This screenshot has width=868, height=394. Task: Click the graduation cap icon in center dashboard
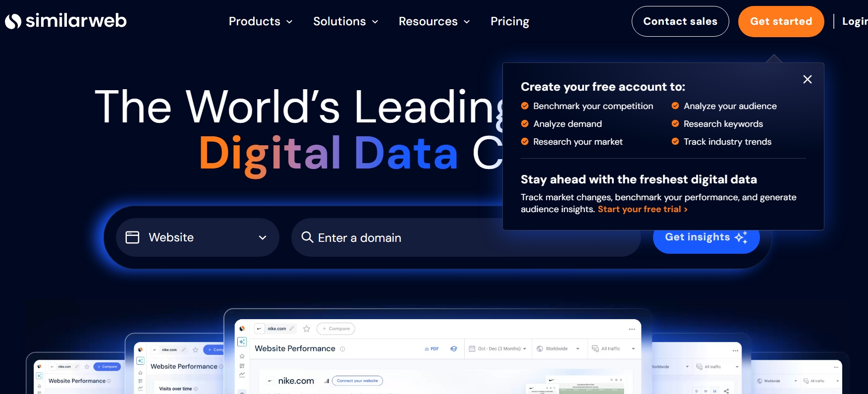(x=453, y=349)
